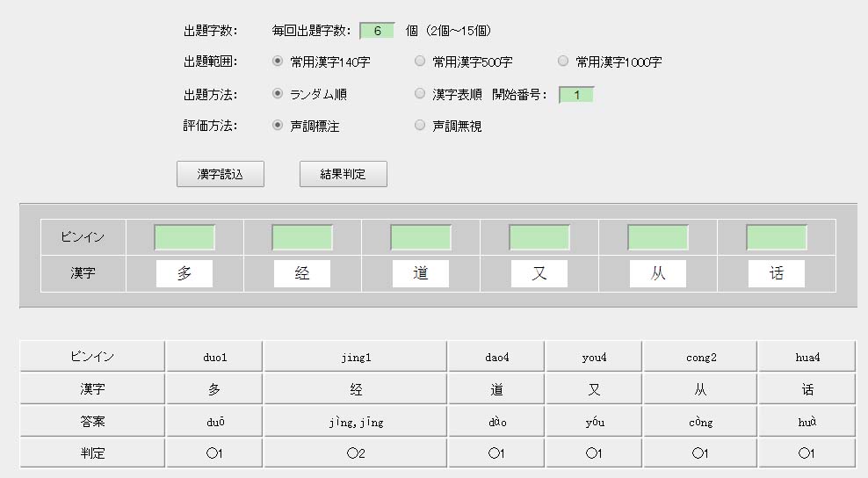Click the pinyin field above 从

click(x=658, y=237)
